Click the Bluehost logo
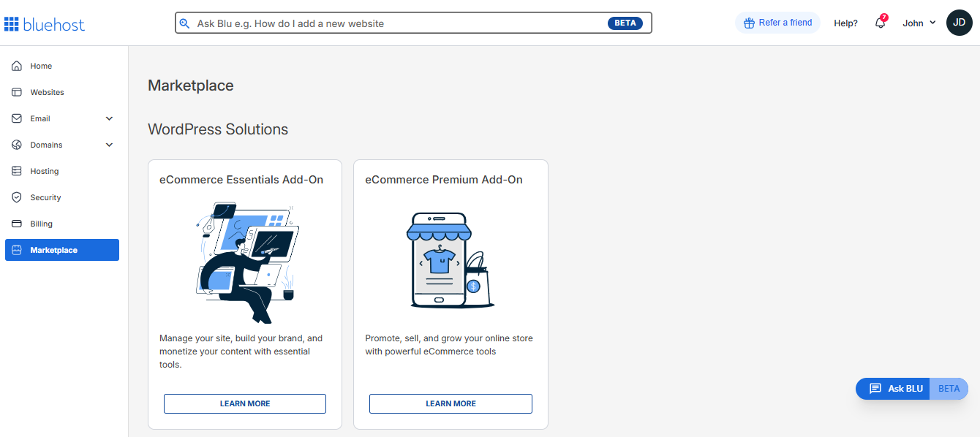Screen dimensions: 980x437 pos(45,23)
